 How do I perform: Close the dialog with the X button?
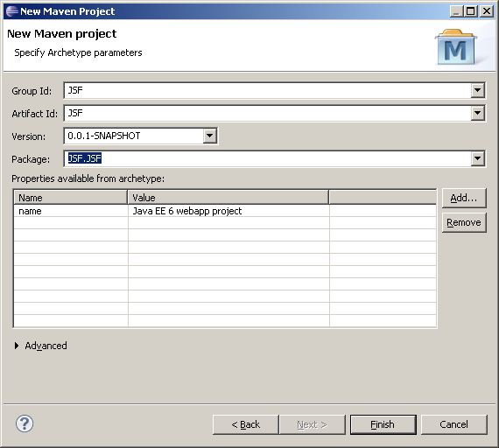tap(487, 11)
